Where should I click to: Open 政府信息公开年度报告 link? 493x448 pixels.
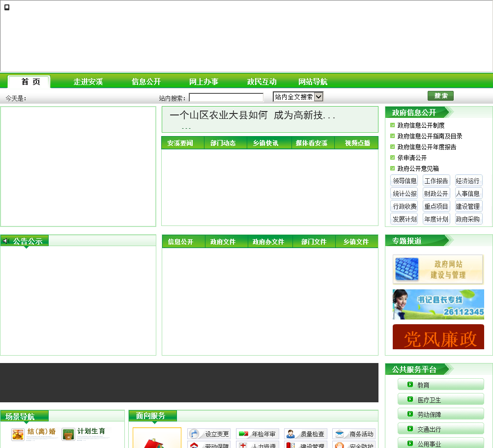pos(427,147)
